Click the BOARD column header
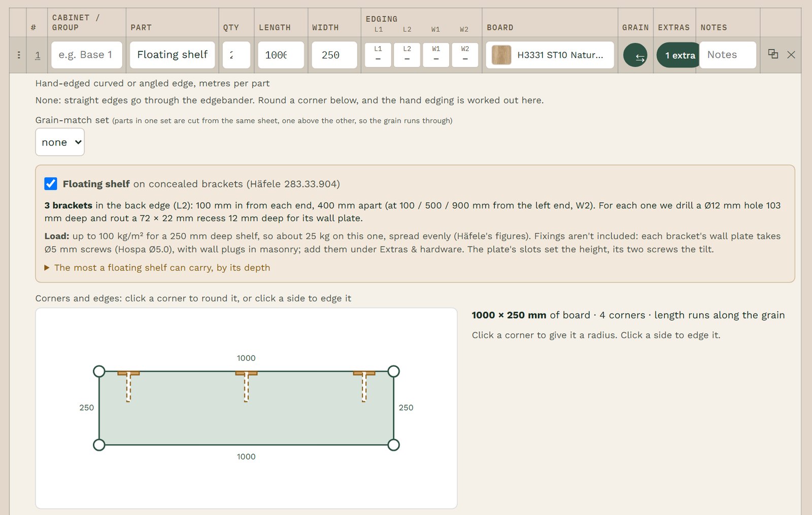 pos(500,28)
